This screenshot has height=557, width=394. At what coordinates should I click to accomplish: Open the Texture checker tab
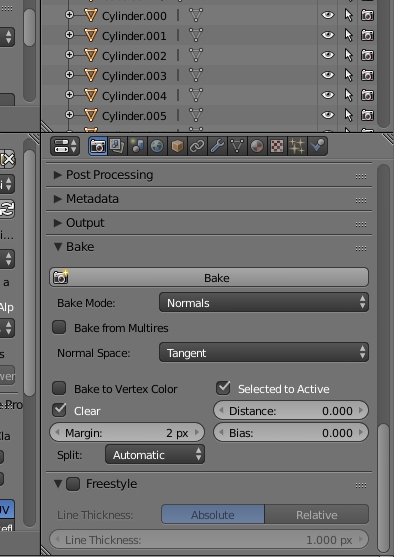[277, 146]
